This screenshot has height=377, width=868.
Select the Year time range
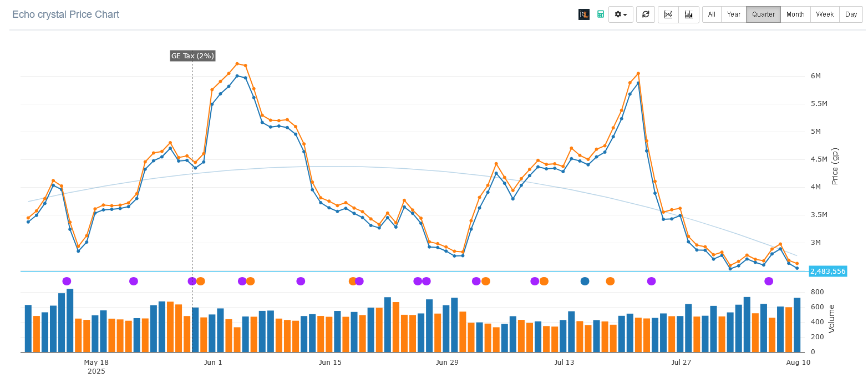(x=734, y=14)
